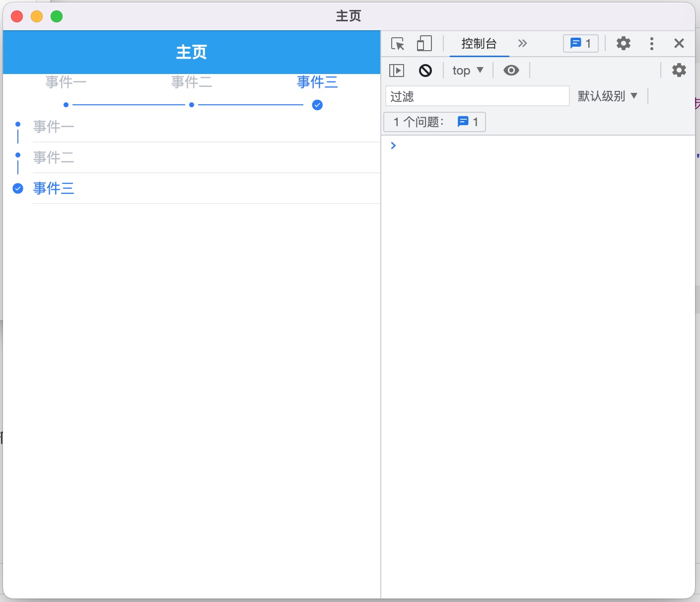Click the vertical checkmark icon beside 事件三
Image resolution: width=700 pixels, height=602 pixels.
click(x=18, y=189)
